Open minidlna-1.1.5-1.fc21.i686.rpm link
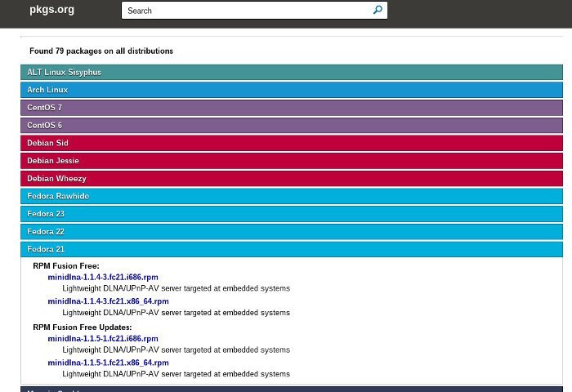This screenshot has width=572, height=392. [103, 338]
